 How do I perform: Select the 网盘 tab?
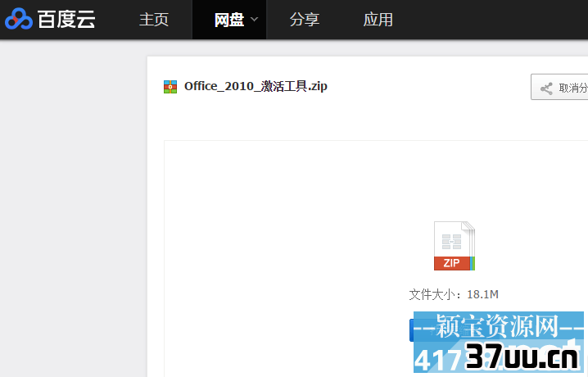pos(229,20)
